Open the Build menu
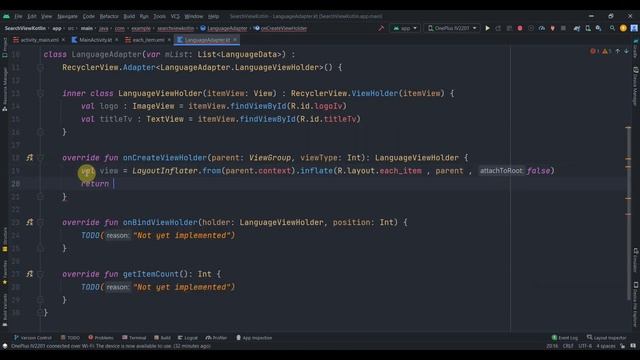 (129, 16)
